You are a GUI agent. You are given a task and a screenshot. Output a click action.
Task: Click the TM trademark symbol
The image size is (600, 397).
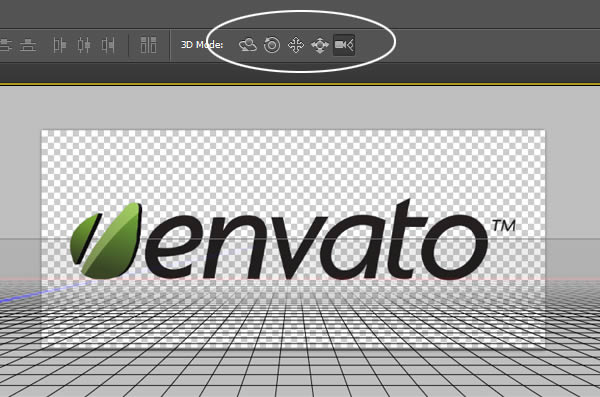tap(504, 226)
